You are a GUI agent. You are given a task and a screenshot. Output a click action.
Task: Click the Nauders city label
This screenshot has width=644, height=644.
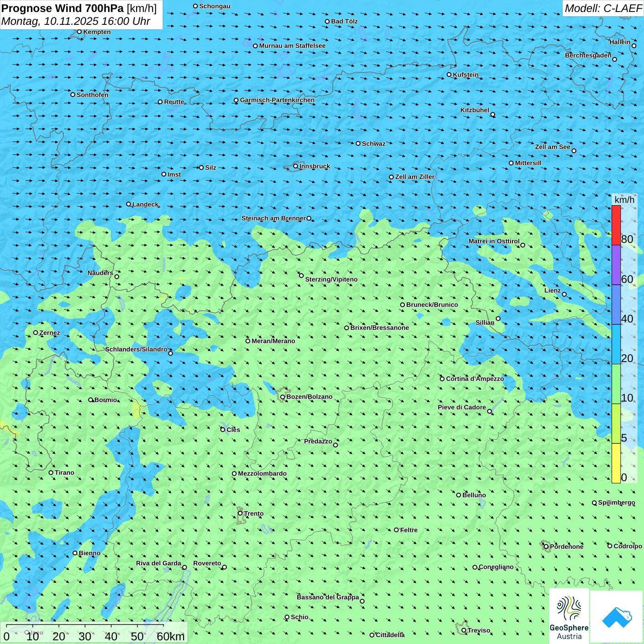[x=100, y=273]
